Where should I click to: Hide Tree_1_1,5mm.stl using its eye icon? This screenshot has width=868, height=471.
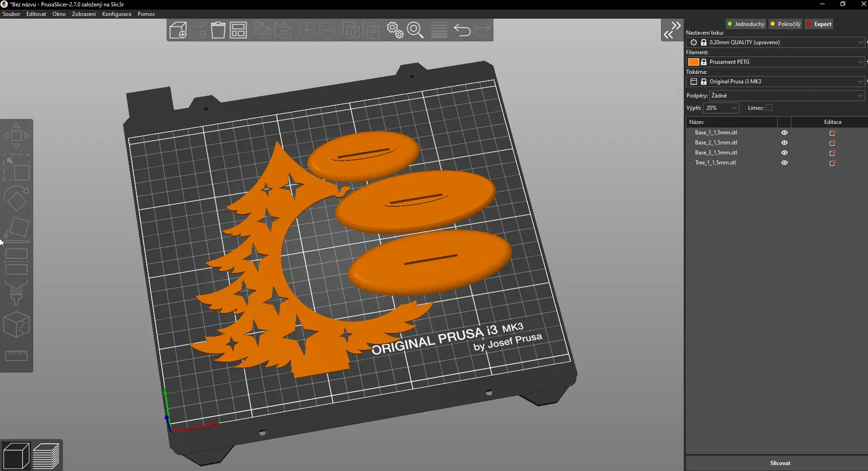[x=784, y=163]
